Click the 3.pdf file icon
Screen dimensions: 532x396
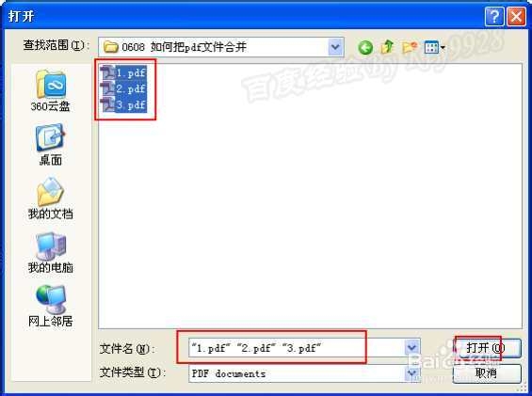coord(107,104)
